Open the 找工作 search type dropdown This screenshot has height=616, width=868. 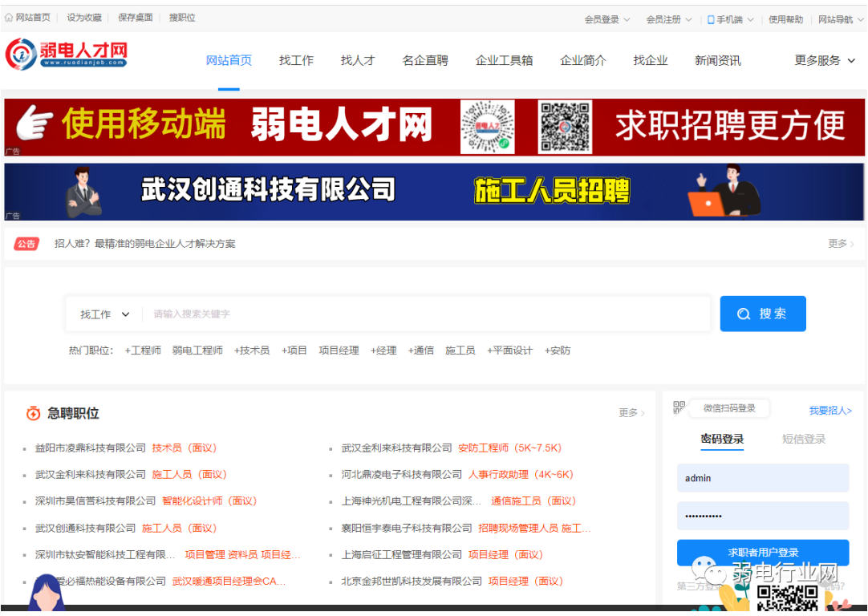pos(104,314)
